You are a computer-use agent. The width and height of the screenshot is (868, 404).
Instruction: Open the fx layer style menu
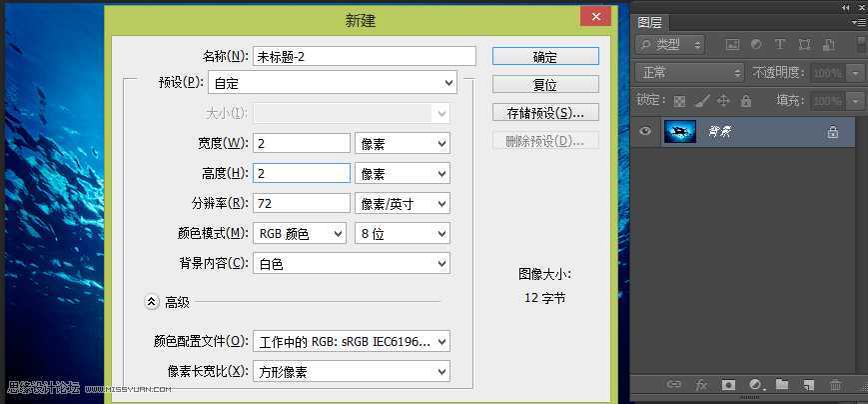tap(701, 385)
